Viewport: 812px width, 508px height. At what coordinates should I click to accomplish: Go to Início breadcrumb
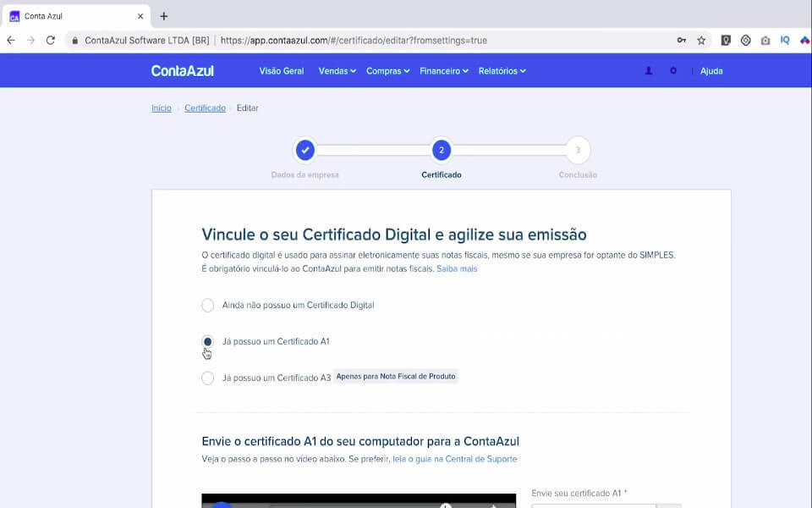tap(161, 108)
